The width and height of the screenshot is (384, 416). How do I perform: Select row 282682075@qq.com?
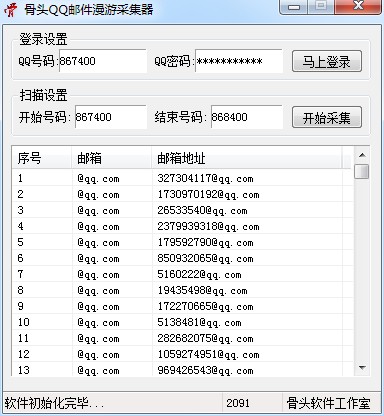183,338
